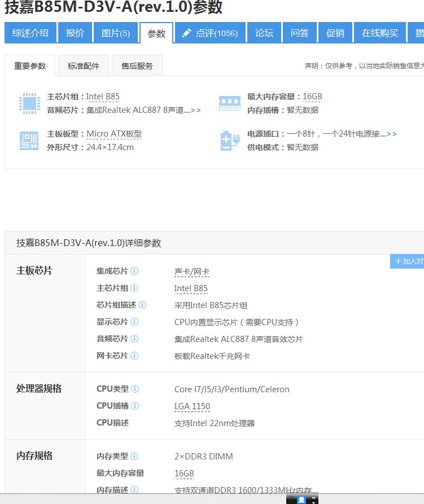Click the info icon next to 芯片组描述
Viewport: 424px width, 504px height.
(142, 305)
